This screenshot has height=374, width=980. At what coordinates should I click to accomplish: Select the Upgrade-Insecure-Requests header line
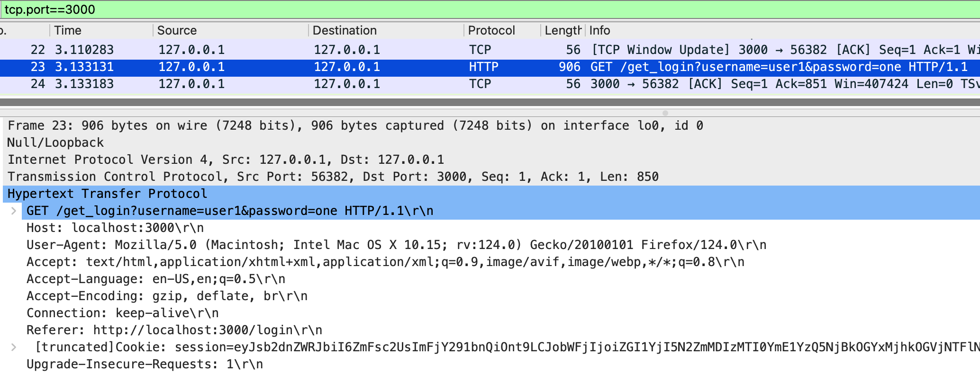[x=145, y=364]
